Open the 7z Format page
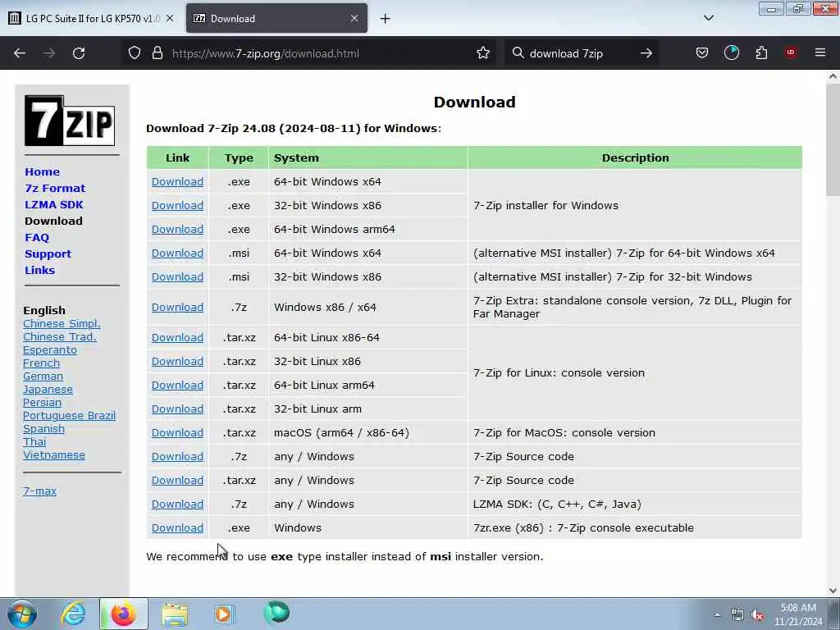This screenshot has height=630, width=840. [55, 188]
